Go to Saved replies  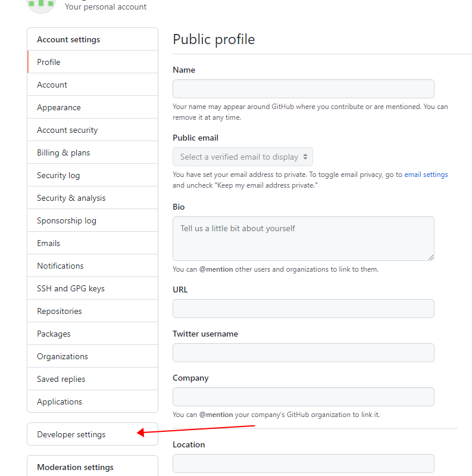[61, 379]
